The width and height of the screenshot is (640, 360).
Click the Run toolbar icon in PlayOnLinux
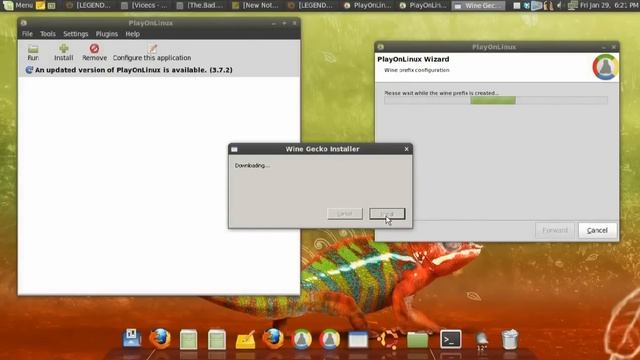tap(33, 49)
